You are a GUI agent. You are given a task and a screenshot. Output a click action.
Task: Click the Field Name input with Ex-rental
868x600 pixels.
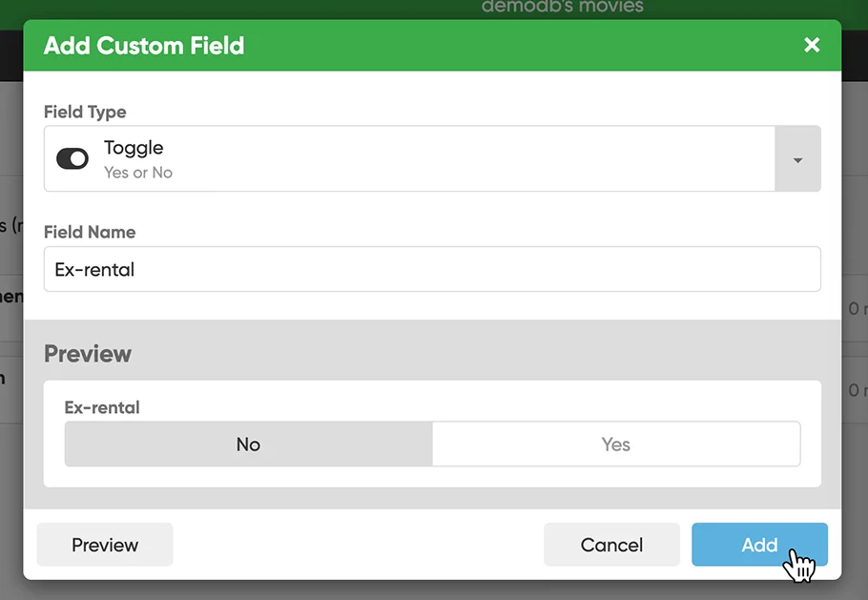431,270
